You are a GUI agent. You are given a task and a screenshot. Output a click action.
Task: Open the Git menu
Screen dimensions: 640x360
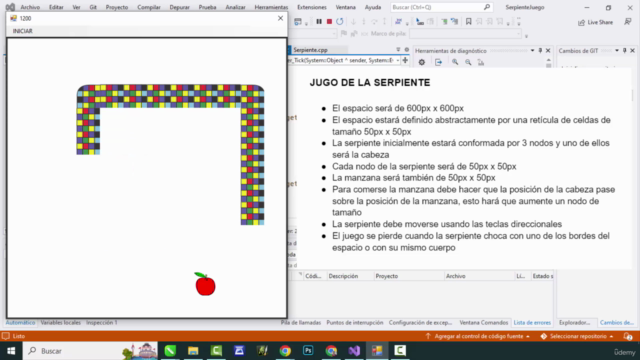[x=93, y=7]
